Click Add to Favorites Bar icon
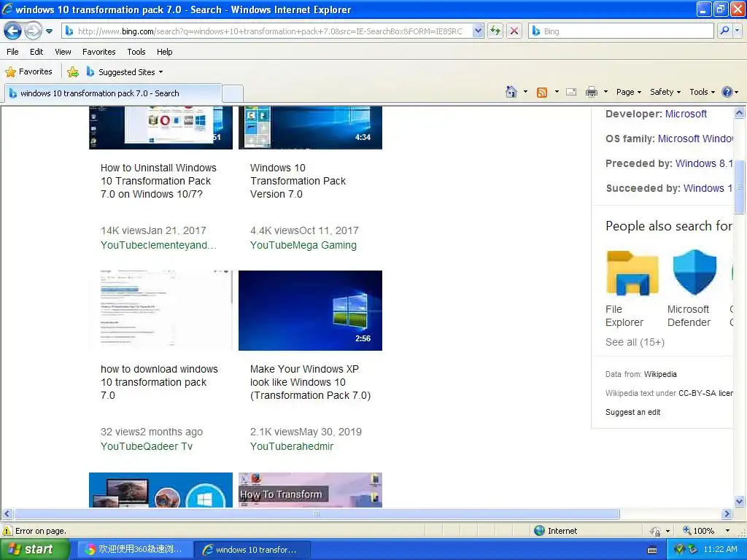Viewport: 747px width, 560px height. 73,72
